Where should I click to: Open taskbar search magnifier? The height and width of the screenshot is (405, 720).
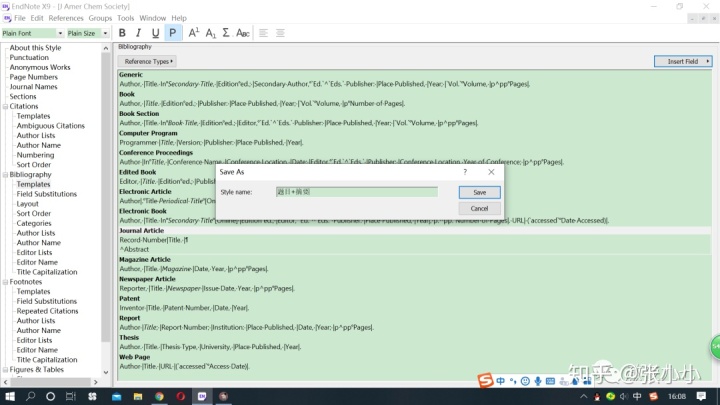(30, 396)
